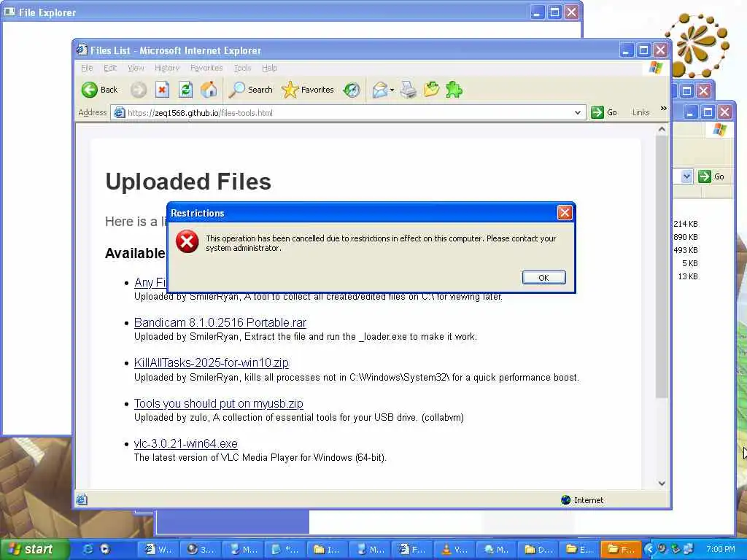This screenshot has width=747, height=560.
Task: Click the green Go arrow in Internet Explorer
Action: coord(597,112)
